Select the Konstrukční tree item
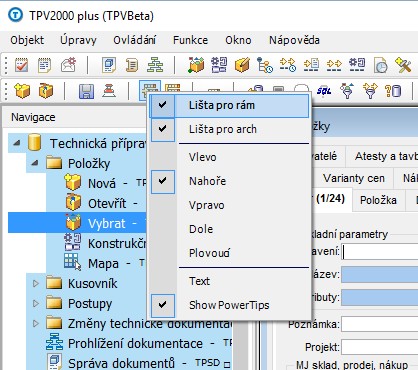This screenshot has width=418, height=370. coord(117,244)
